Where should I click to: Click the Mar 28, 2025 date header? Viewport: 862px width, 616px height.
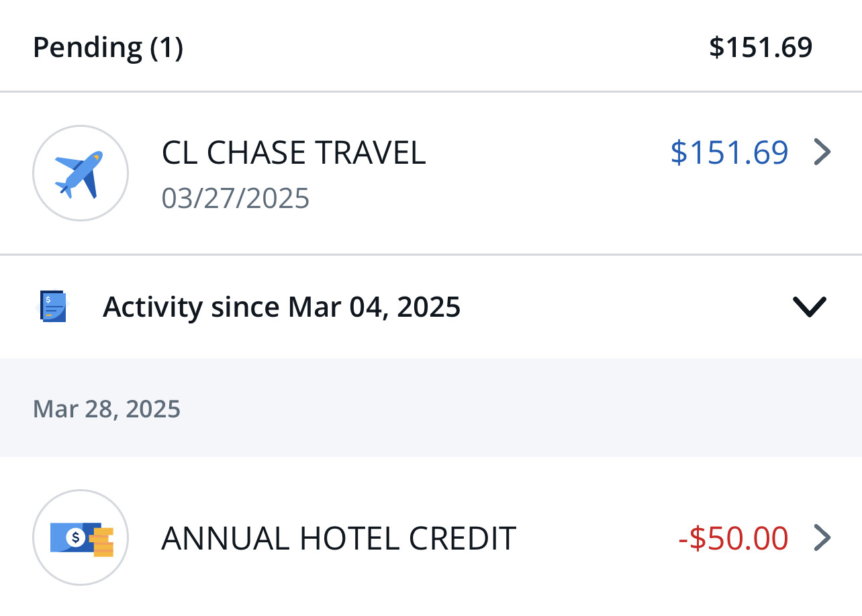pyautogui.click(x=107, y=409)
